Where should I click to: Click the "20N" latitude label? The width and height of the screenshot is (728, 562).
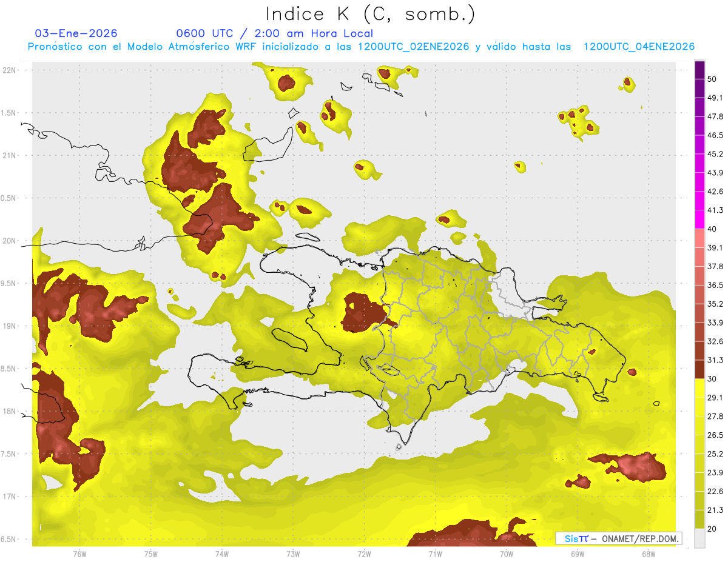pyautogui.click(x=9, y=241)
